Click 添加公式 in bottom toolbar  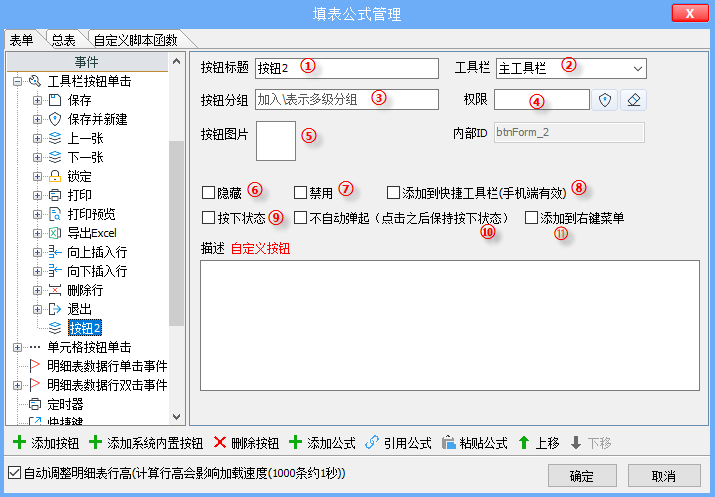[x=322, y=443]
